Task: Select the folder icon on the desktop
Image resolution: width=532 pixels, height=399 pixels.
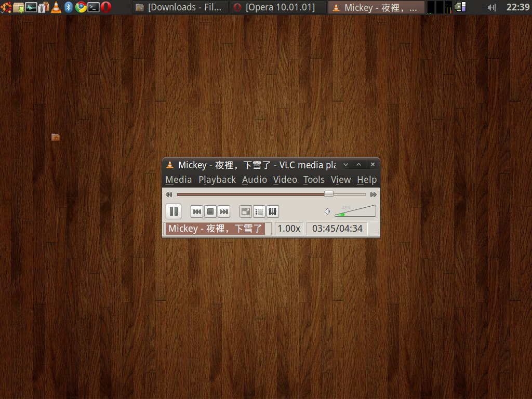Action: 56,137
